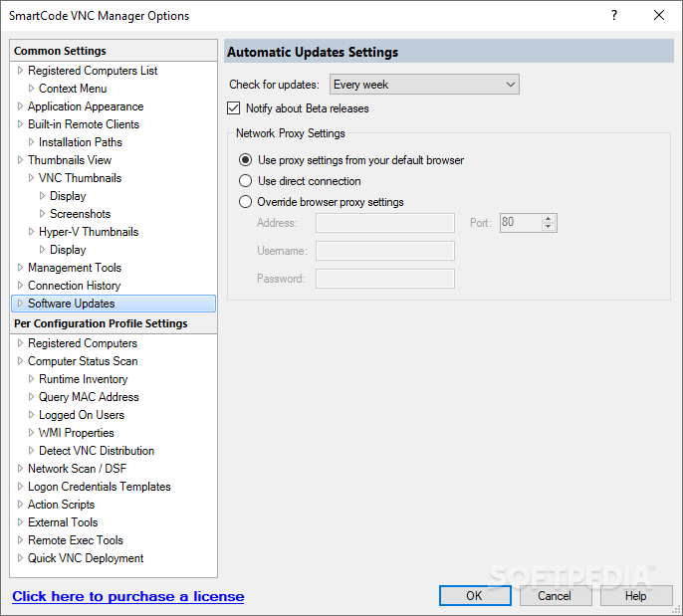
Task: Close the Options dialog window
Action: click(659, 15)
